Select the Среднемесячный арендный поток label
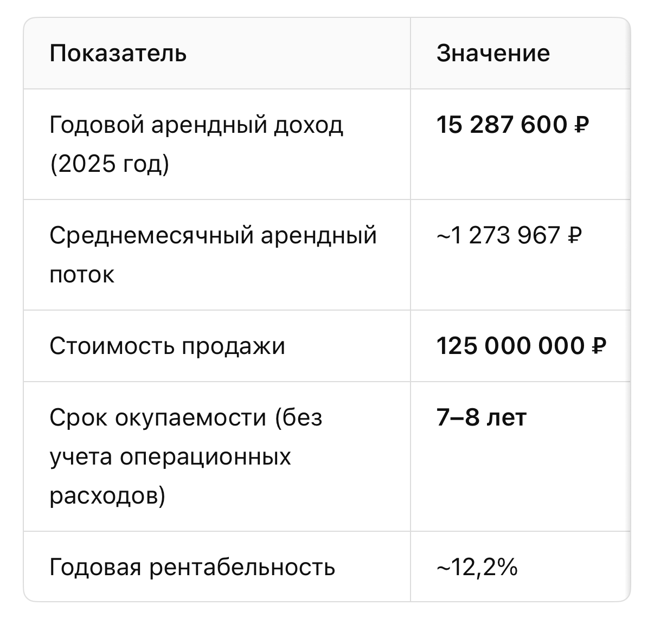The image size is (654, 644). pos(213,255)
